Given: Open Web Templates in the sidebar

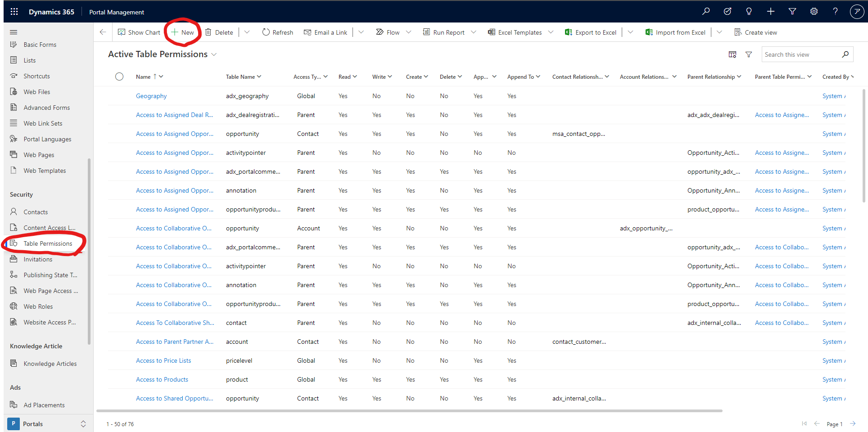Looking at the screenshot, I should tap(45, 171).
